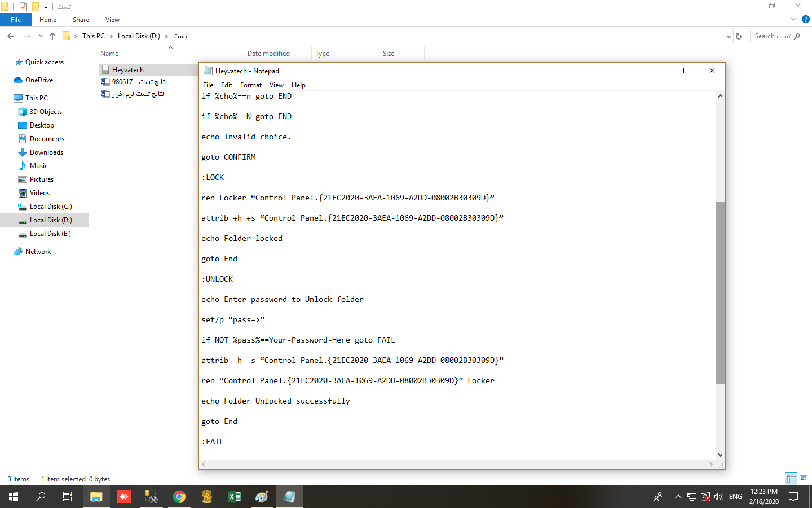Open the Notepad Help menu

(x=298, y=85)
